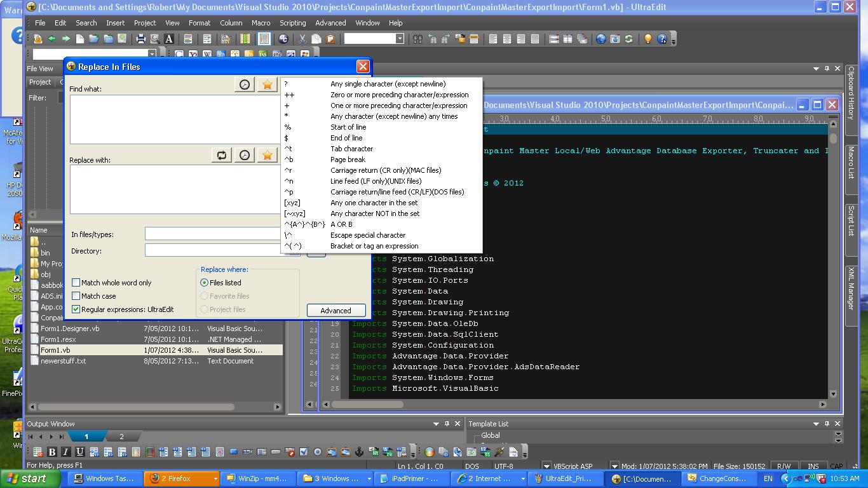Click the swap find/replace arrows icon
The width and height of the screenshot is (868, 488).
pos(222,155)
